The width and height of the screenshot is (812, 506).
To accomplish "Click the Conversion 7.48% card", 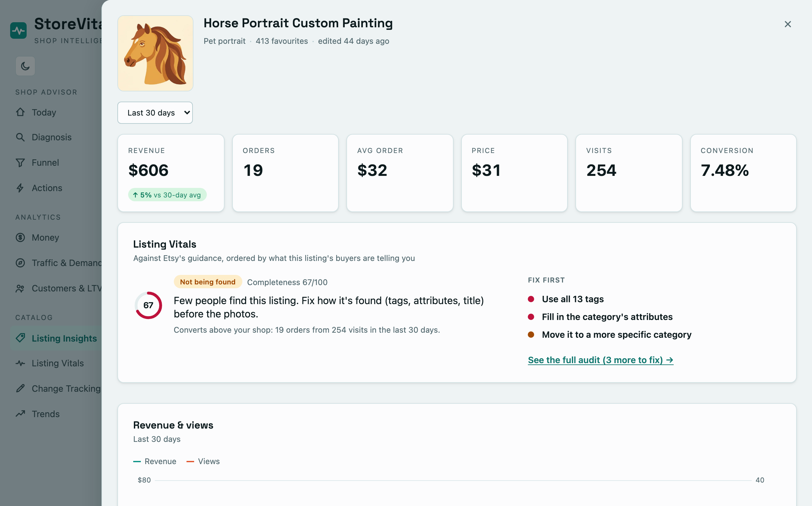I will coord(743,173).
